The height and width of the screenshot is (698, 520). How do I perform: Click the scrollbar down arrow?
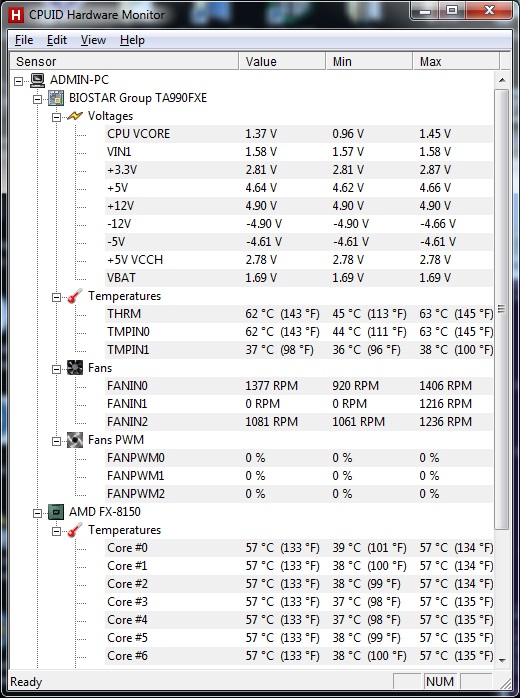click(502, 661)
